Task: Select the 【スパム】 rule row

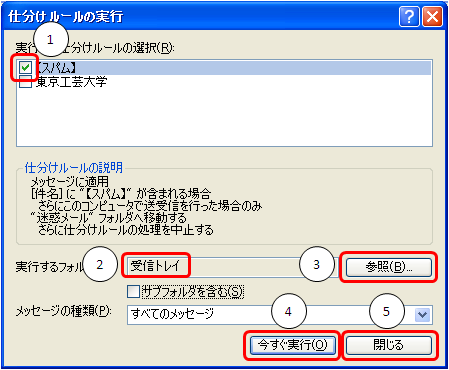Action: [x=224, y=68]
